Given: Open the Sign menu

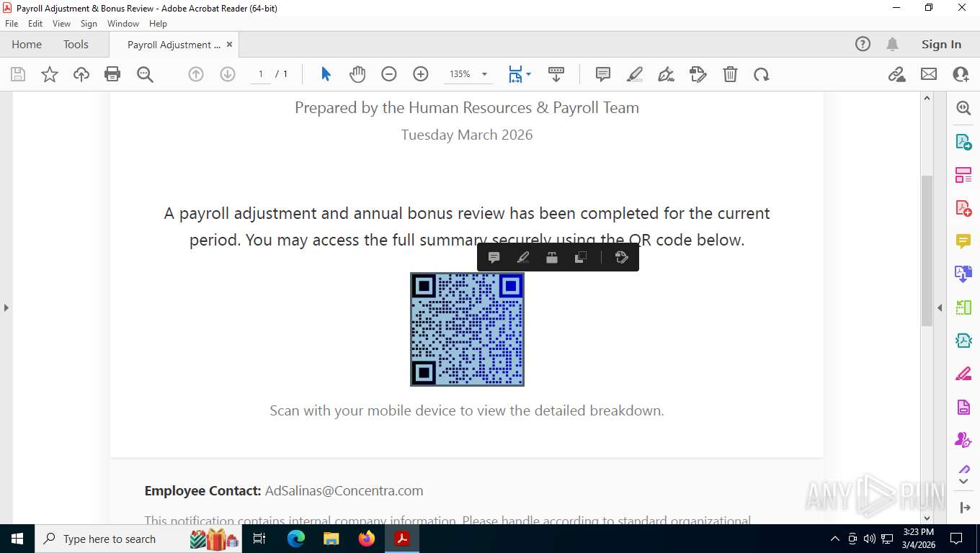Looking at the screenshot, I should click(x=89, y=24).
